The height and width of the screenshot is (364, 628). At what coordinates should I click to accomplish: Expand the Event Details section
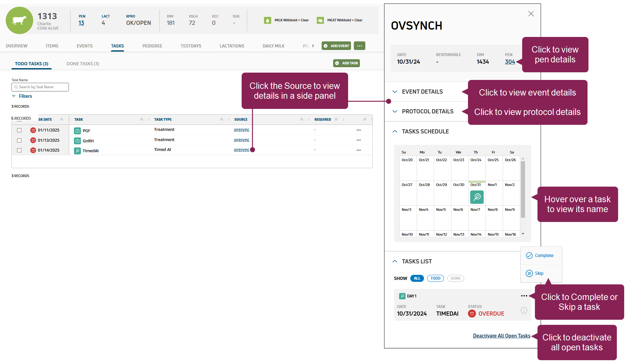pyautogui.click(x=422, y=92)
